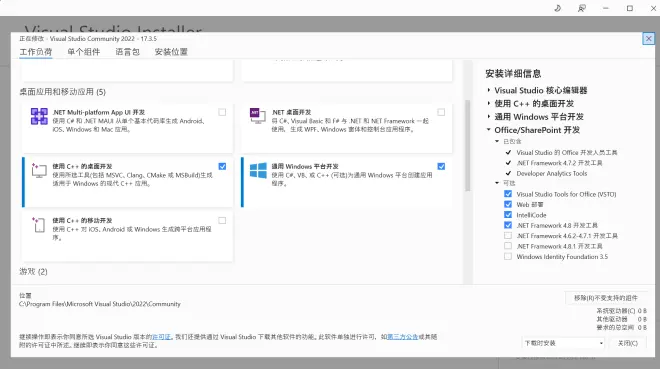Viewport: 660px width, 369px height.
Task: Open the feedback icon in the title bar
Action: pyautogui.click(x=582, y=8)
